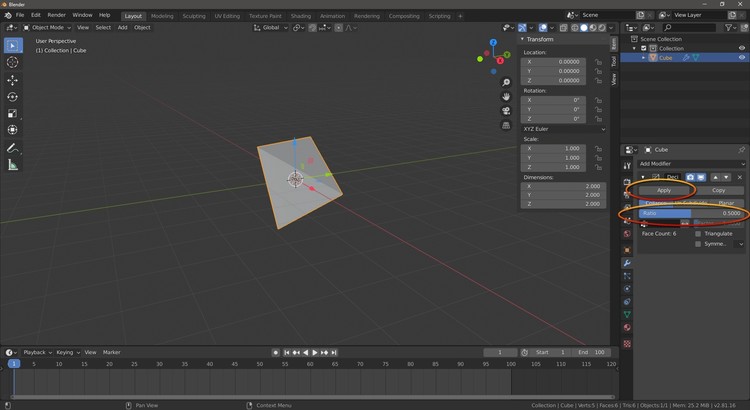750x410 pixels.
Task: Click the zoom magnifier viewport icon
Action: click(x=507, y=83)
